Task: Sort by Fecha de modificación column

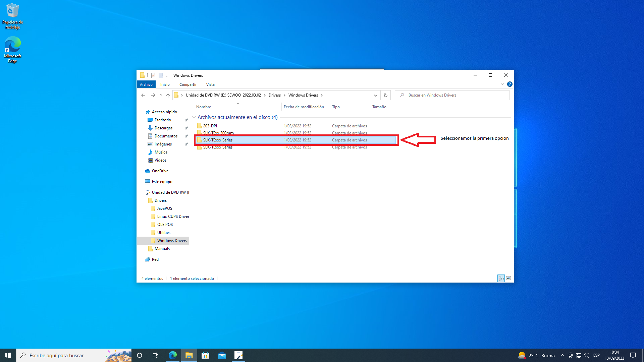Action: pos(304,107)
